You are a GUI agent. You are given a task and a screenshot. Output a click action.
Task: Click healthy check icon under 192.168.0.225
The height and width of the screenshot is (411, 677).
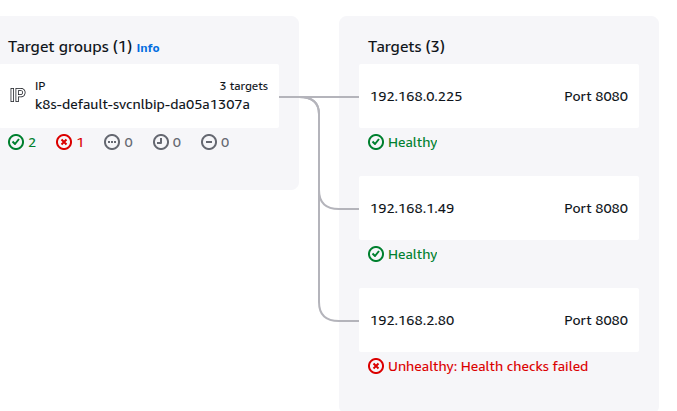click(x=376, y=142)
